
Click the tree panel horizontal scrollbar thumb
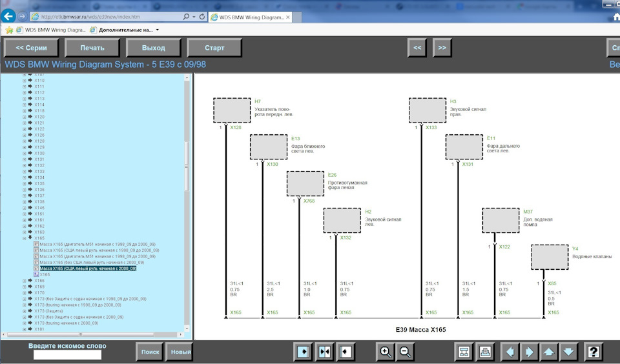(x=81, y=334)
